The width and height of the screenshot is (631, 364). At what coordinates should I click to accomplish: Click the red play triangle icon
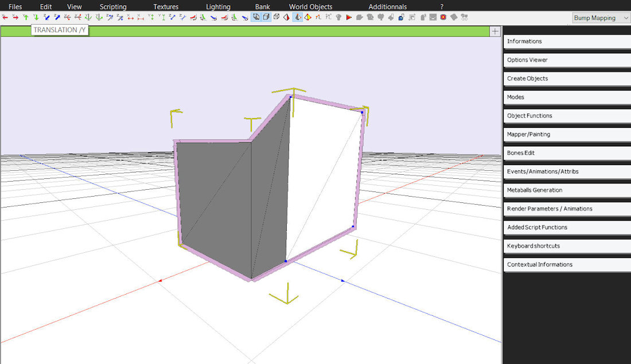(x=349, y=17)
